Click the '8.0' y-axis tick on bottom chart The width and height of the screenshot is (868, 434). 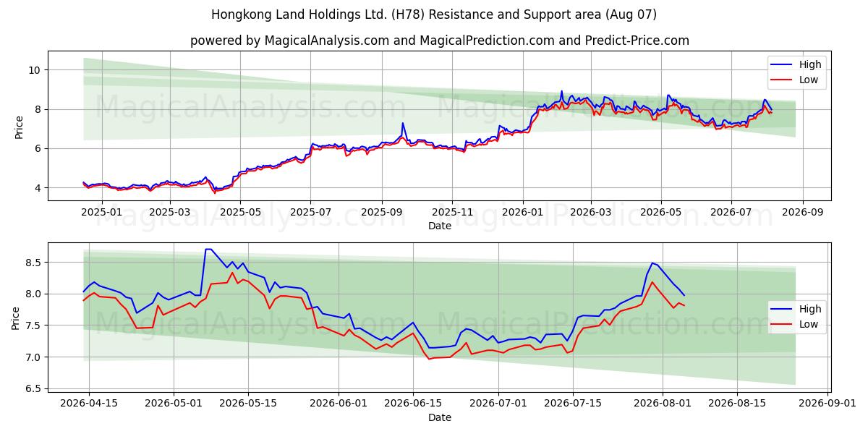point(35,294)
